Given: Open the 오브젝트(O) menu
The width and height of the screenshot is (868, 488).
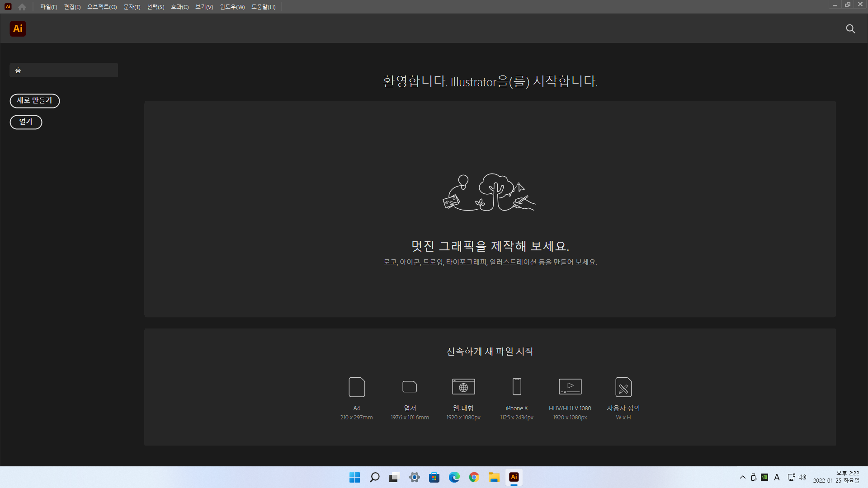Looking at the screenshot, I should coord(102,7).
